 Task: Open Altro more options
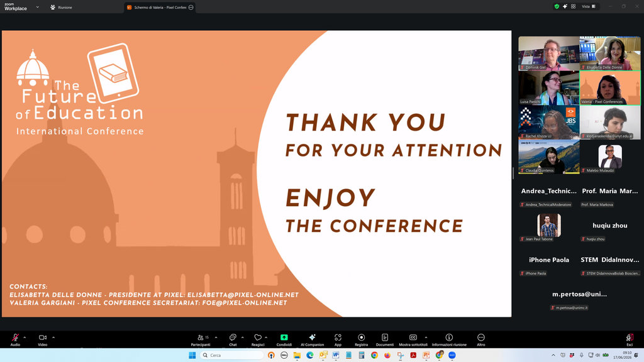tap(481, 339)
